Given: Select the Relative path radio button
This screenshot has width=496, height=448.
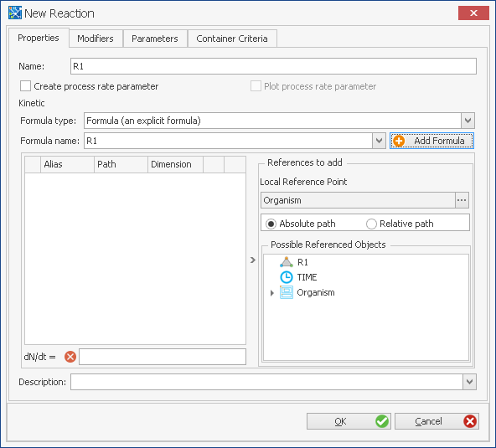Looking at the screenshot, I should (371, 224).
